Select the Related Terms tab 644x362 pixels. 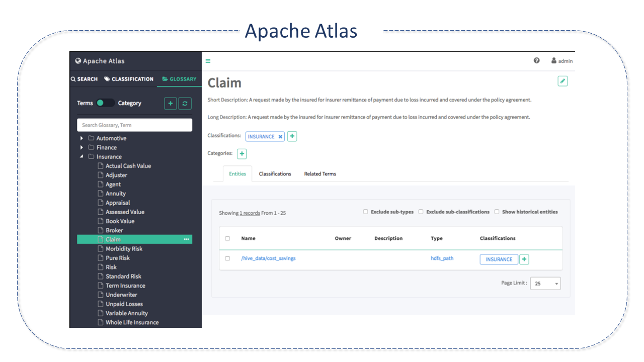(x=320, y=174)
